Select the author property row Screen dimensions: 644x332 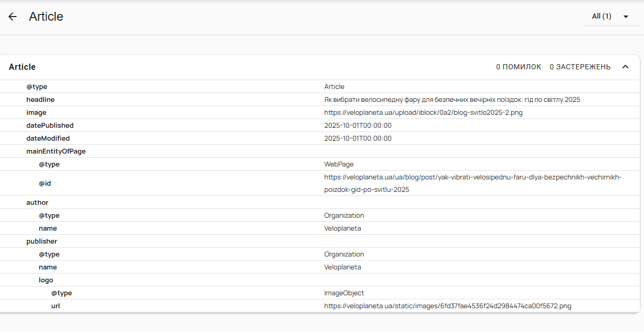pyautogui.click(x=37, y=202)
